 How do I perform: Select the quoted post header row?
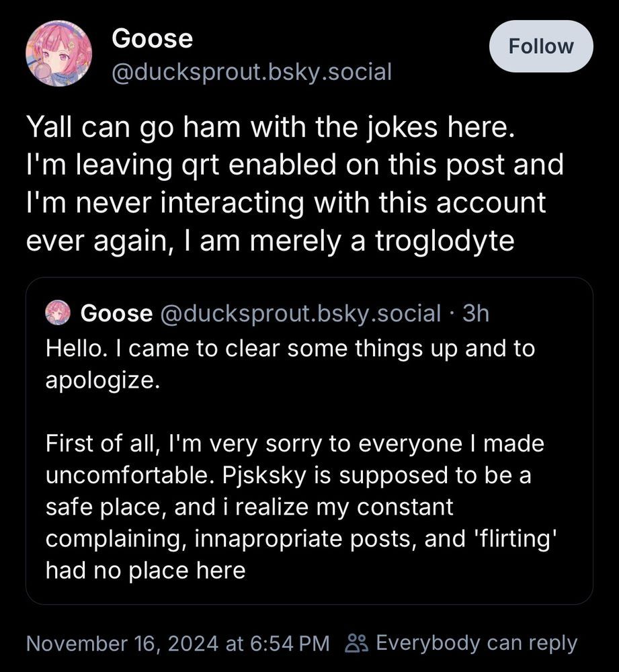point(269,312)
